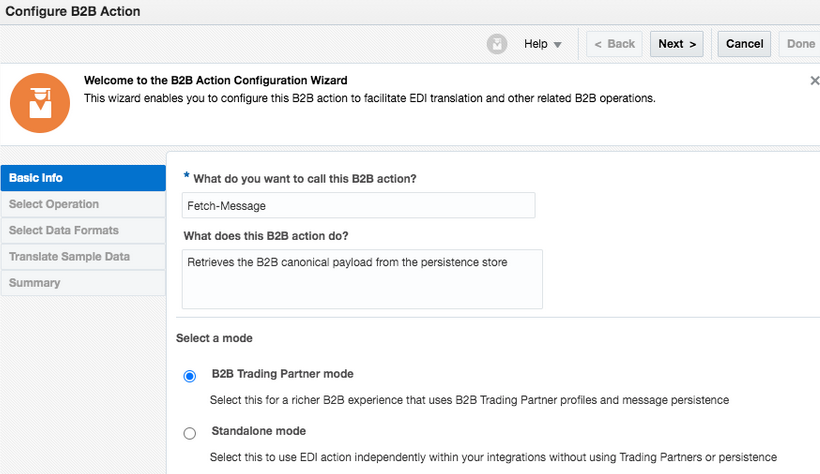Click the Configure B2B Action title
The image size is (820, 474).
(74, 12)
